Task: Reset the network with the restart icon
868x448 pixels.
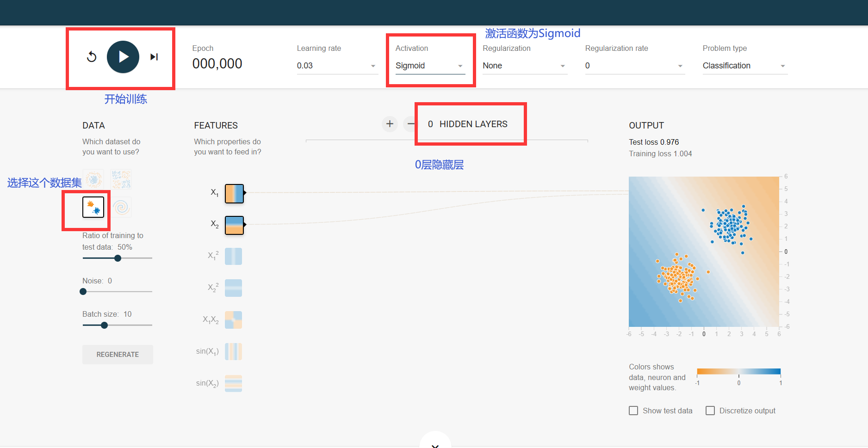Action: coord(92,57)
